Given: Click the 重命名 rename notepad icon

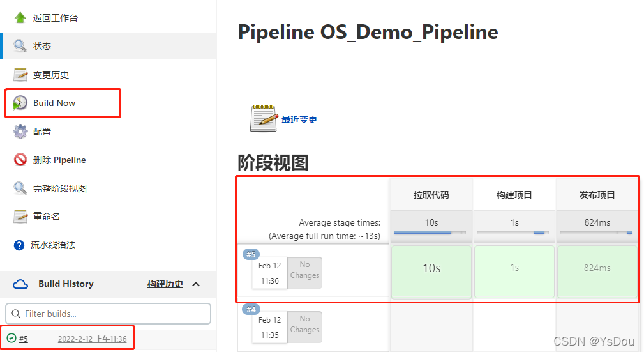Looking at the screenshot, I should click(20, 217).
